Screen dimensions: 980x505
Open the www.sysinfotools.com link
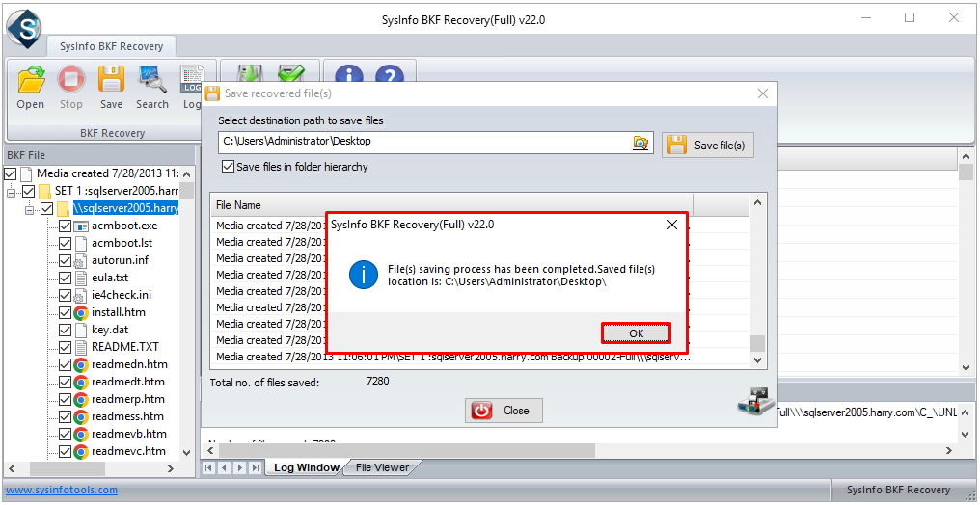[62, 490]
